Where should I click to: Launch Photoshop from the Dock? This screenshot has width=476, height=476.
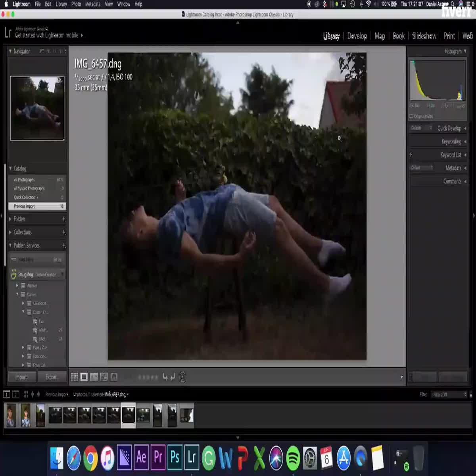coord(175,457)
